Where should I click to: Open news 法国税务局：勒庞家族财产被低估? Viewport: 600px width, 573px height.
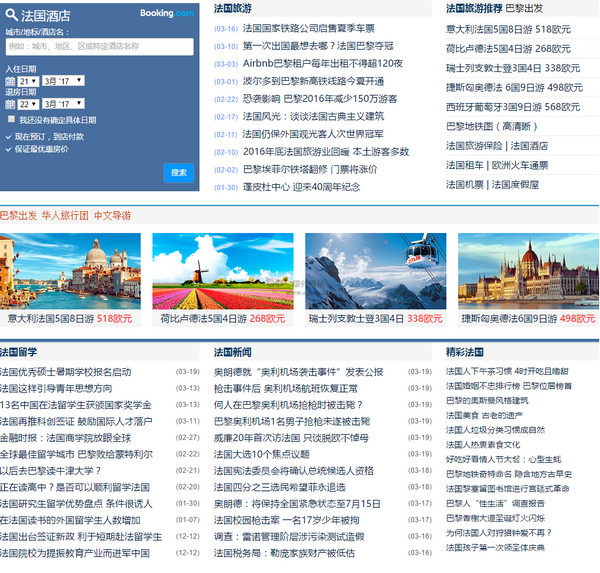[284, 553]
